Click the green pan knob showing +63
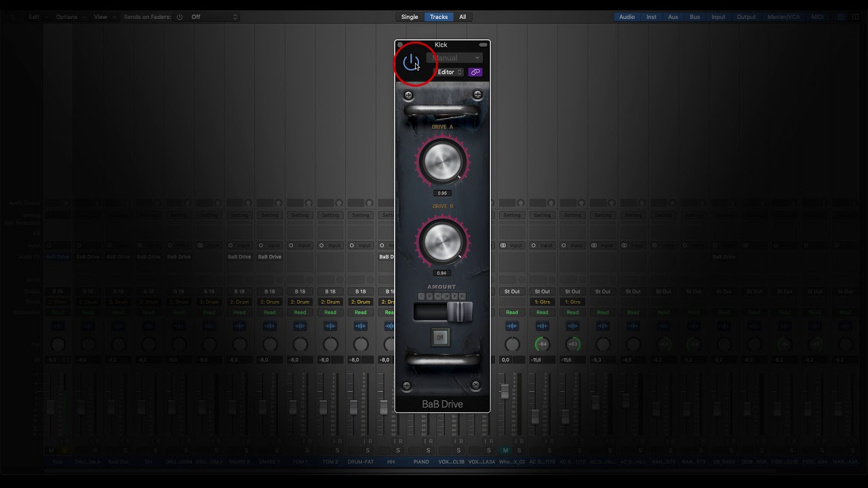This screenshot has height=488, width=868. click(572, 344)
